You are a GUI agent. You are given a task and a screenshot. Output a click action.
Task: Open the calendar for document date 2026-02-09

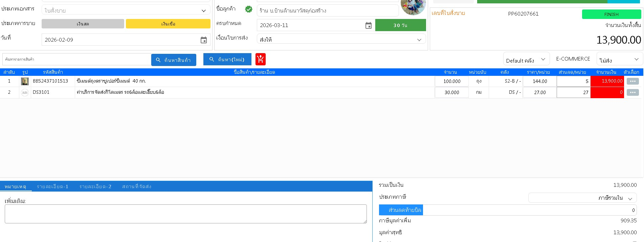point(203,40)
